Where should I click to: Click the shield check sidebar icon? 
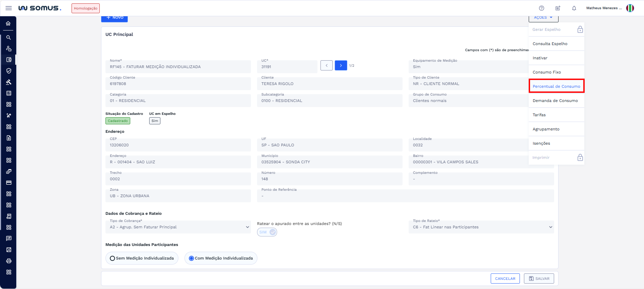click(8, 71)
